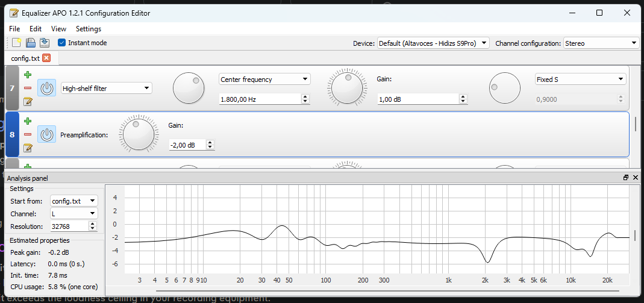
Task: Open text editor icon on row 7
Action: [28, 101]
